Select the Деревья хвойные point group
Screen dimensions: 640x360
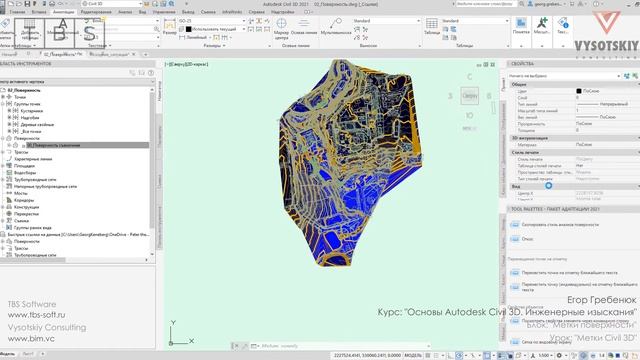[37, 124]
